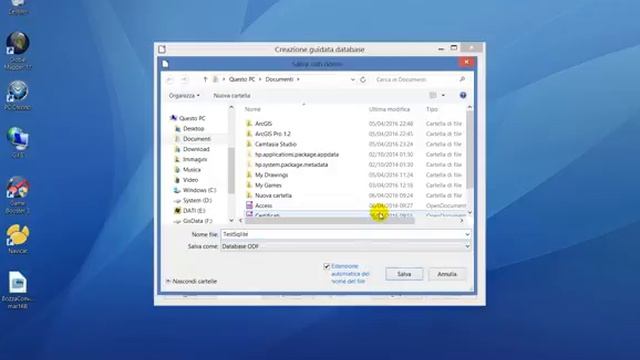Select the ArcGIS folder
Image resolution: width=640 pixels, height=360 pixels.
[263, 124]
